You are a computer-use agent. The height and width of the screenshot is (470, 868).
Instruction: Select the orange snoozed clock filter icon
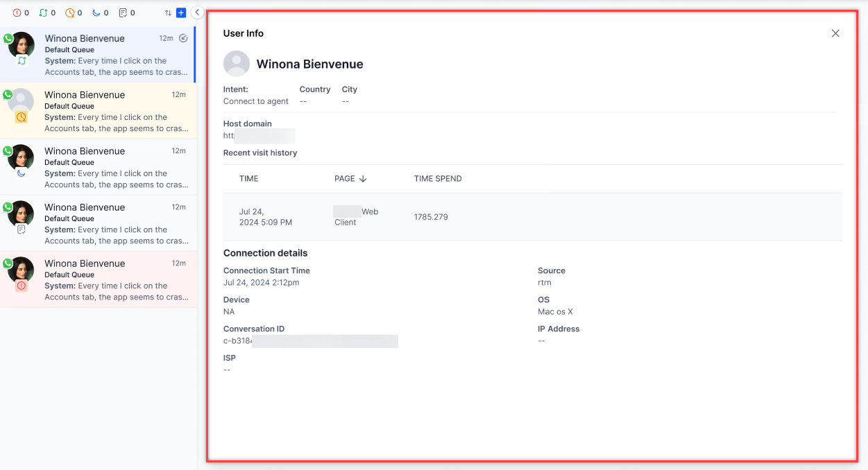coord(69,12)
